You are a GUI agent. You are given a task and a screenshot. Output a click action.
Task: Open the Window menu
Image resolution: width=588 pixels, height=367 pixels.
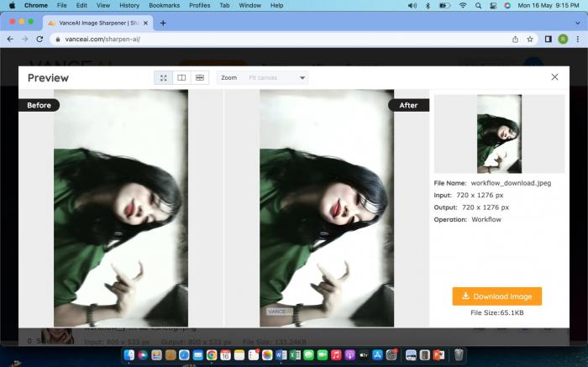249,5
